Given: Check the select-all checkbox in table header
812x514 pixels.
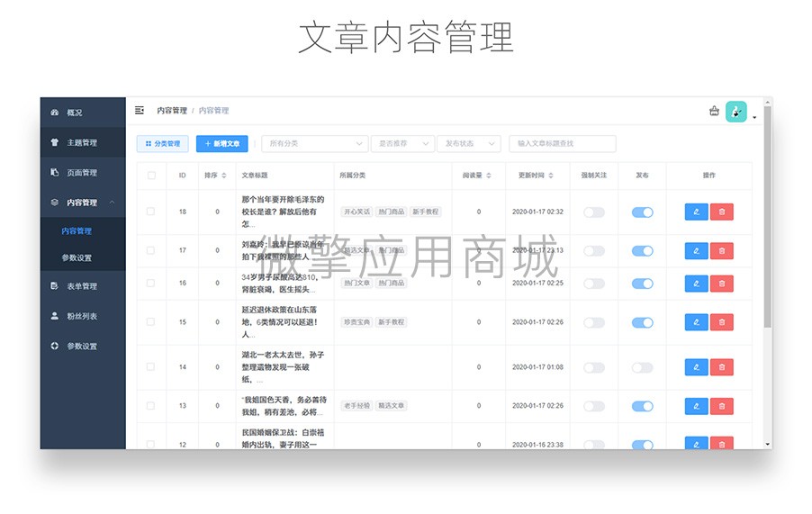Looking at the screenshot, I should (151, 176).
